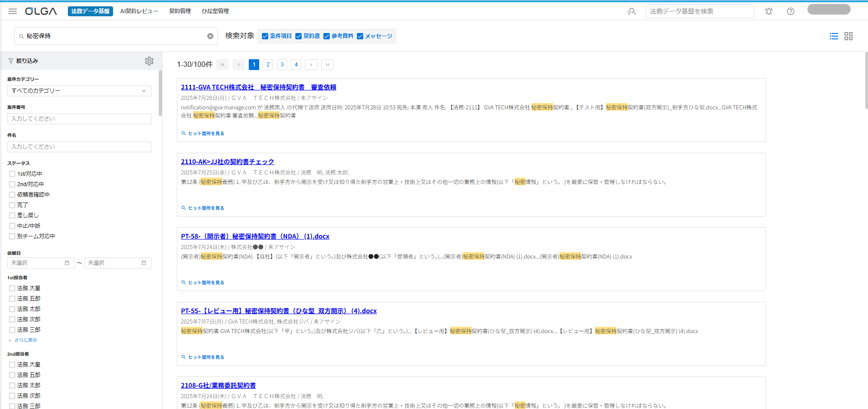Clear the 秘密保持 search text with X icon
868x409 pixels.
tap(210, 36)
